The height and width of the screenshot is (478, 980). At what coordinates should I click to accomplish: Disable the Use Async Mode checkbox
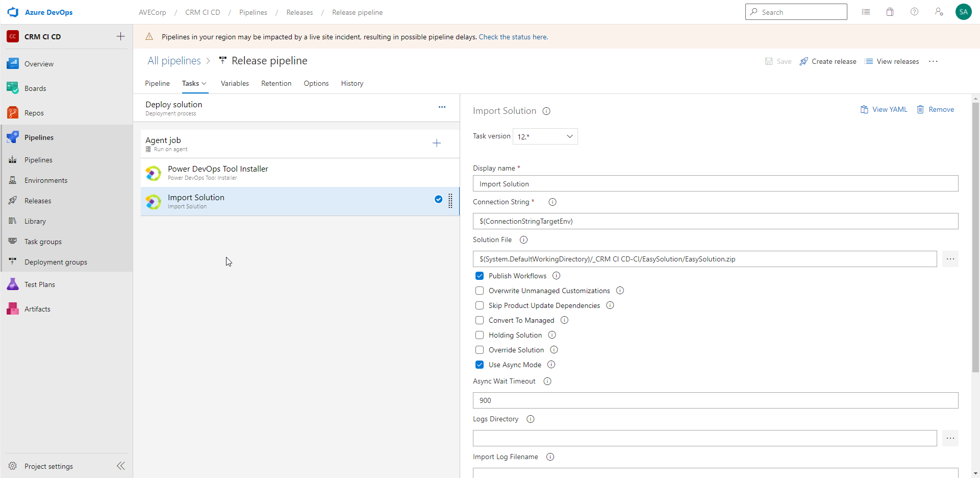[x=480, y=365]
